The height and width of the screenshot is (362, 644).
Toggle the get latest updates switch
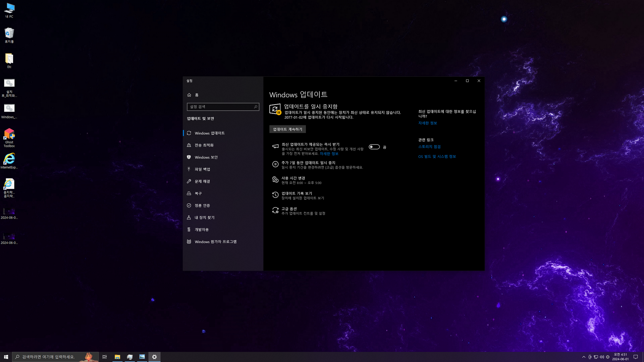pyautogui.click(x=374, y=147)
